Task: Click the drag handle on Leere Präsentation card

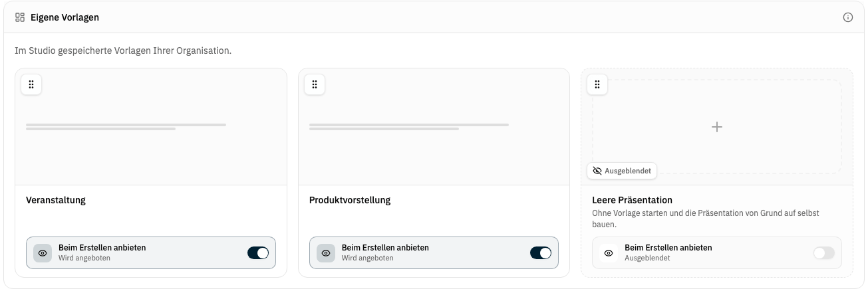Action: point(597,84)
